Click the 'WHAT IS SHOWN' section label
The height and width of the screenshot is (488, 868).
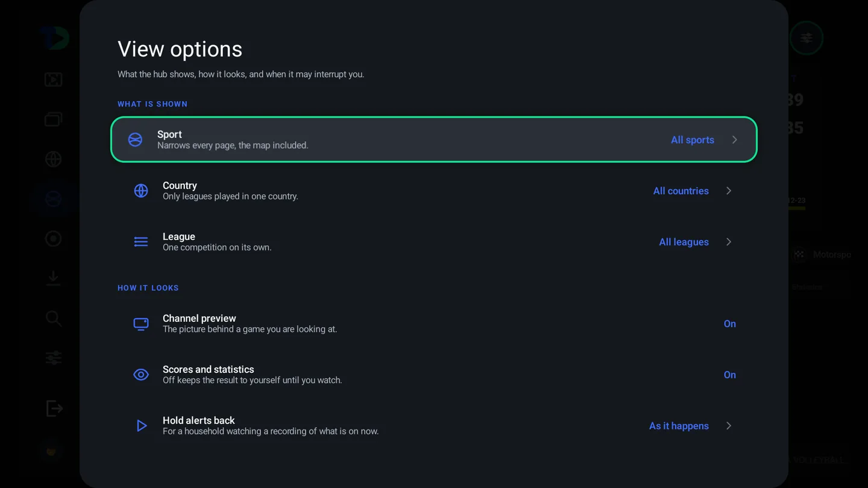(153, 104)
